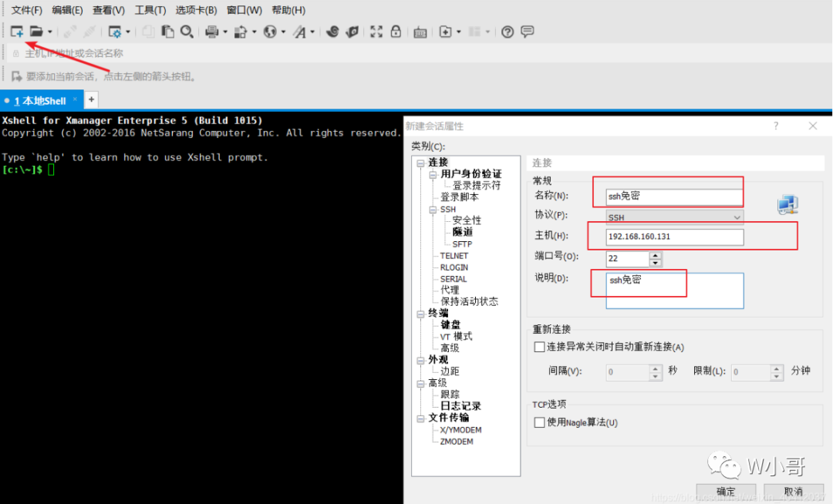
Task: Open the 工具(T) menu
Action: [150, 10]
